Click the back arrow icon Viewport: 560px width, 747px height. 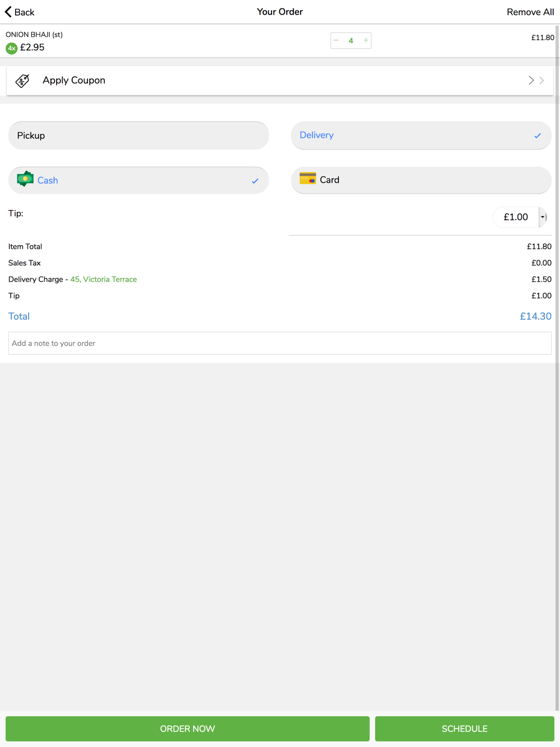click(x=8, y=12)
